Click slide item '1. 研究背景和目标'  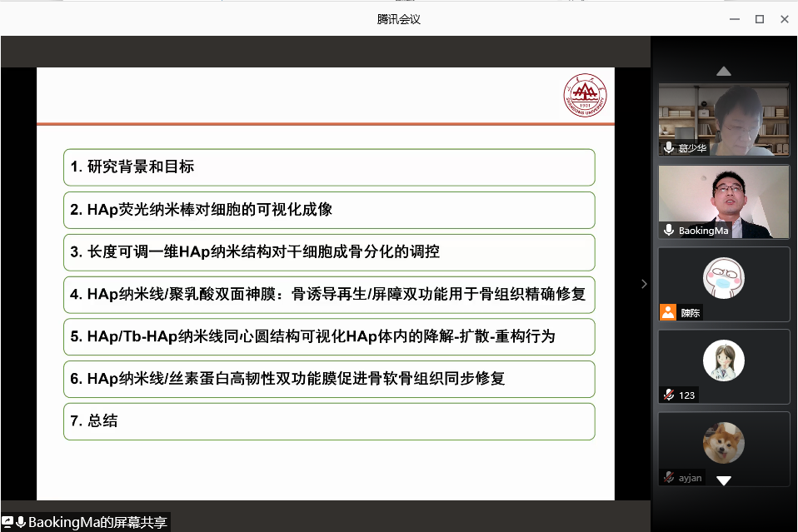329,167
